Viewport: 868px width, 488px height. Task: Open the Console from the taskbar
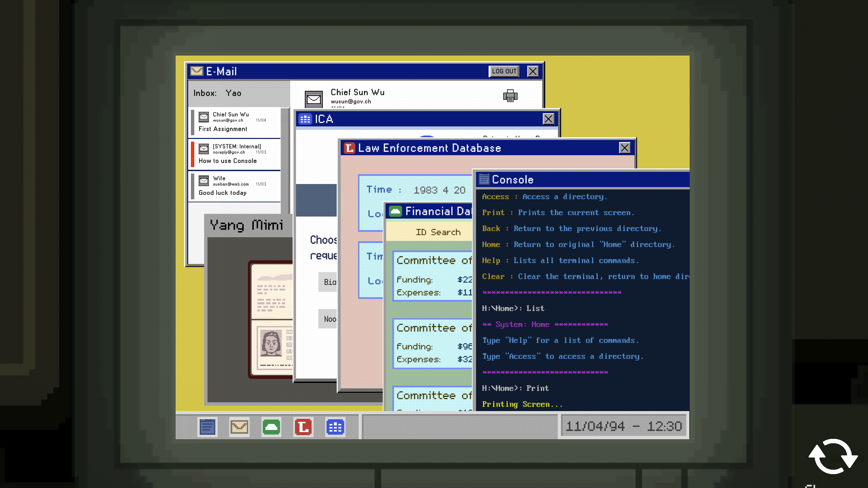click(x=208, y=427)
